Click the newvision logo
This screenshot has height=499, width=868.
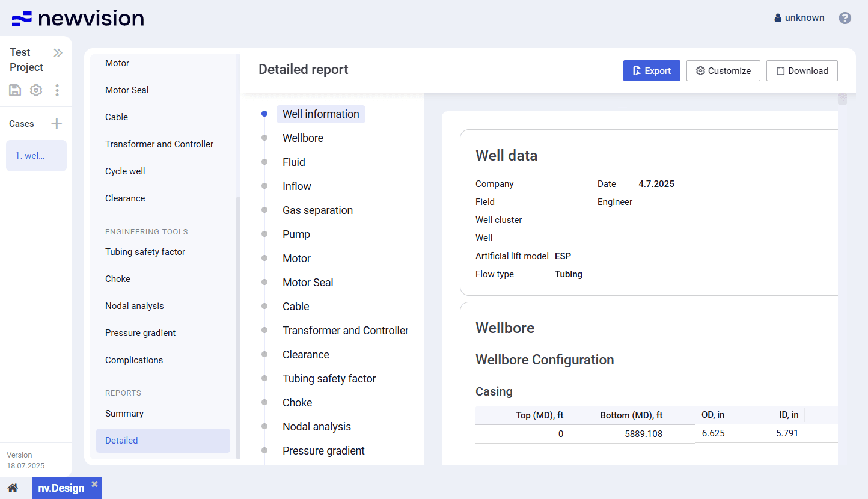(x=78, y=19)
